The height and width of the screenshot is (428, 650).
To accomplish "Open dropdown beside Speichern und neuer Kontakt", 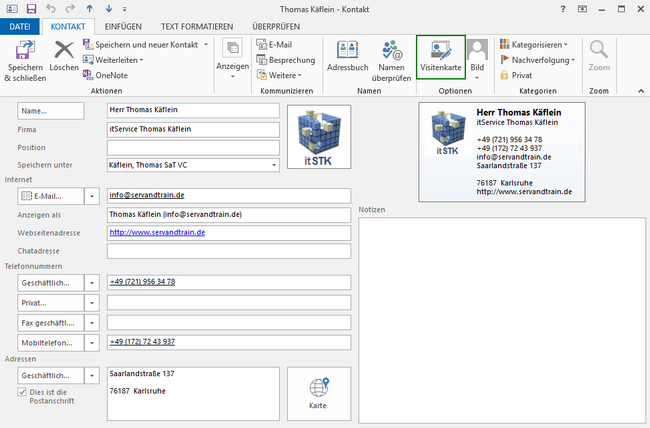I will point(206,44).
